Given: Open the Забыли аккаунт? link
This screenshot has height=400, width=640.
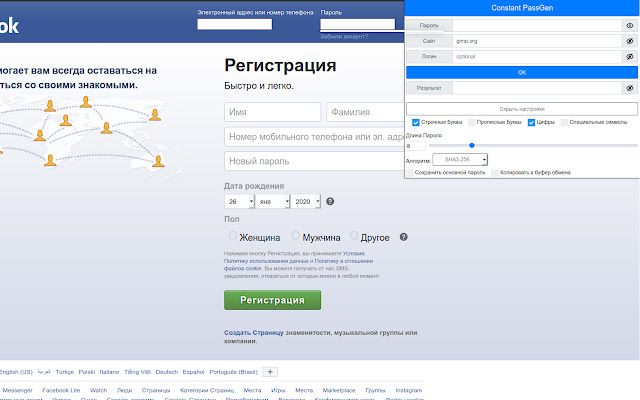Looking at the screenshot, I should [344, 36].
